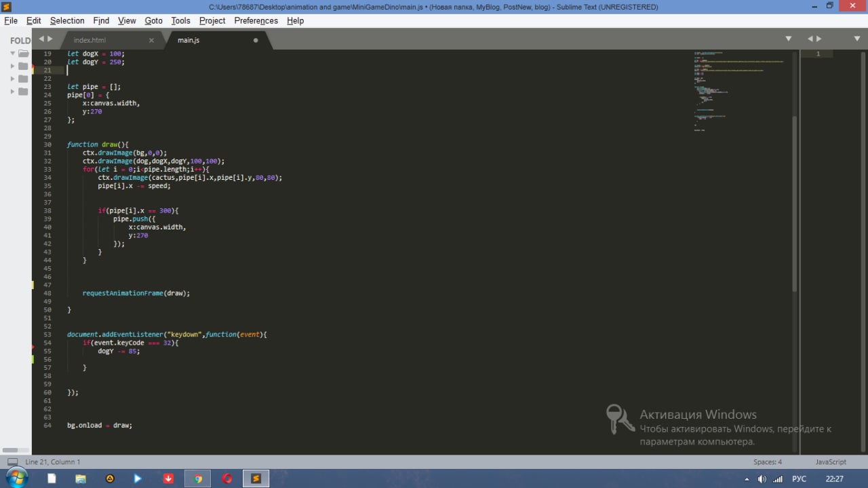868x488 pixels.
Task: Click 'dogY -= 85;' line
Action: tap(119, 352)
